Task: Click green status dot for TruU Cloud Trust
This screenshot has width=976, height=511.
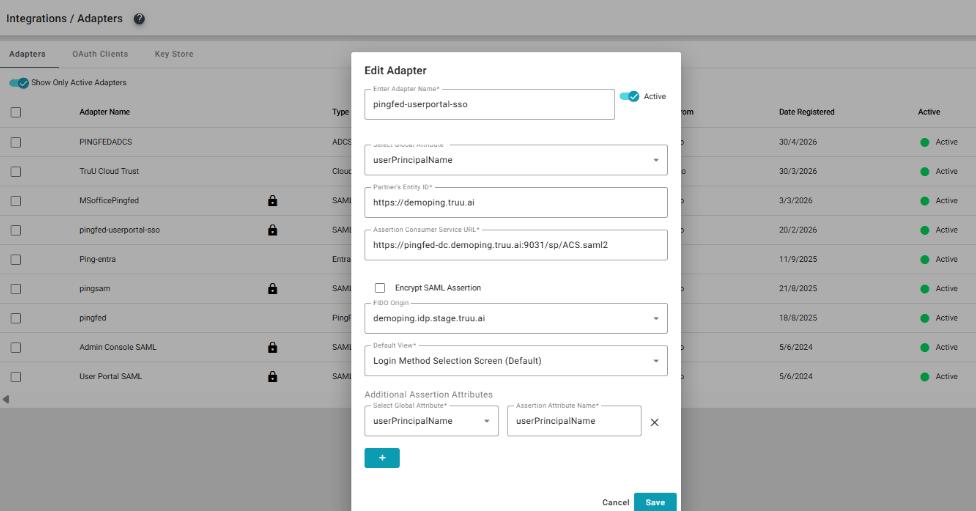Action: (924, 172)
